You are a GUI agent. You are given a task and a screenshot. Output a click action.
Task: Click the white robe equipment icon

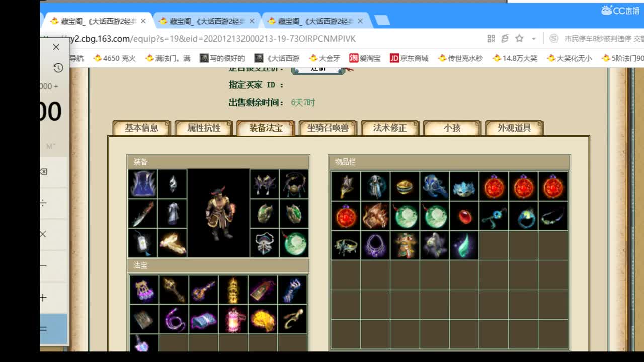click(x=173, y=214)
